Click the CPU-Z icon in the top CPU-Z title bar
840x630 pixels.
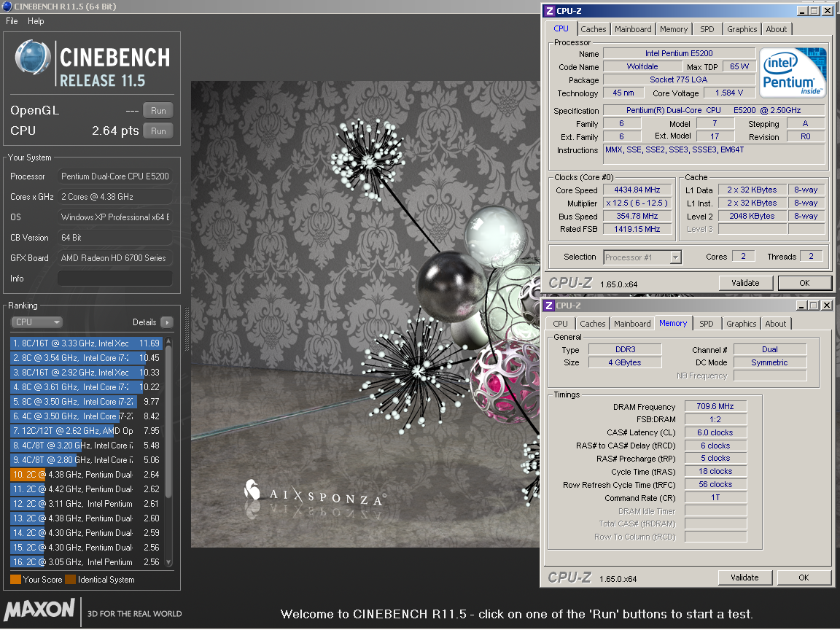(x=550, y=11)
